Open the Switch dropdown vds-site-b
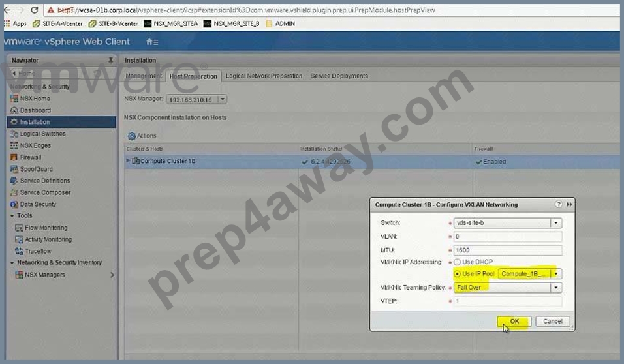Image resolution: width=624 pixels, height=364 pixels. tap(556, 223)
